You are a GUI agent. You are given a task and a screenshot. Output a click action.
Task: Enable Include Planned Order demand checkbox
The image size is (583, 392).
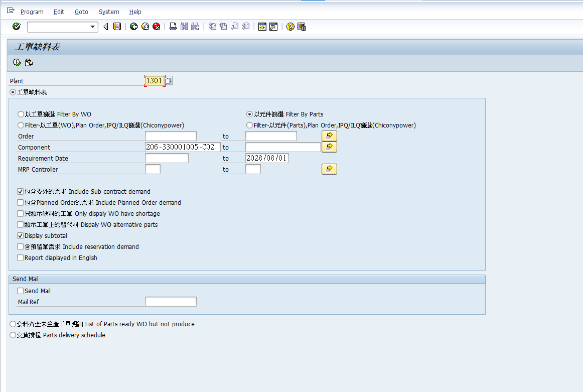[x=21, y=203]
